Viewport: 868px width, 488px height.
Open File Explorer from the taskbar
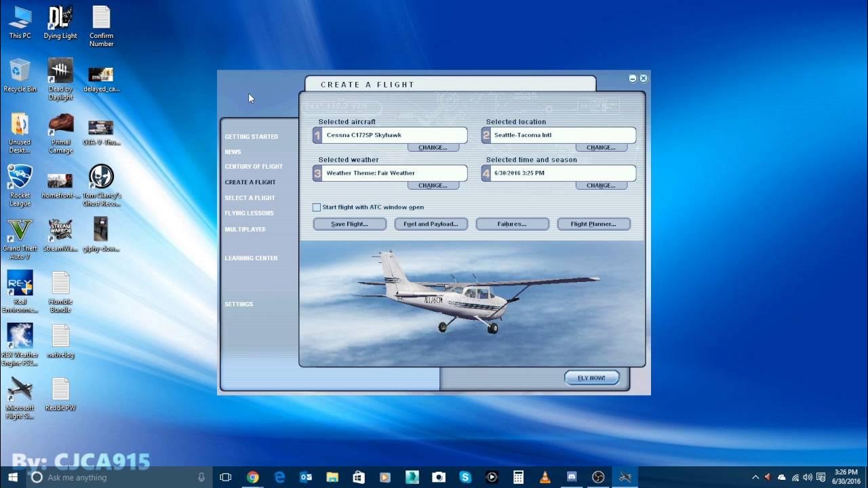(332, 477)
